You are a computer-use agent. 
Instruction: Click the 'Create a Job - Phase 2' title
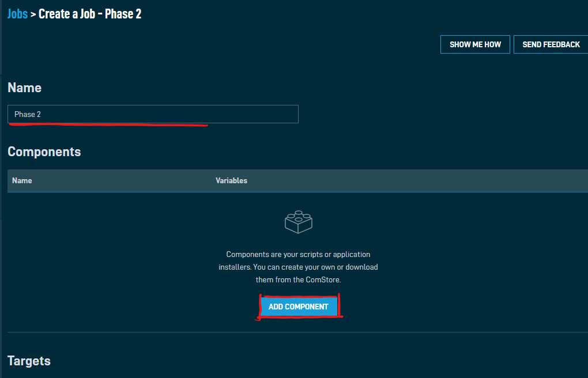click(x=90, y=14)
